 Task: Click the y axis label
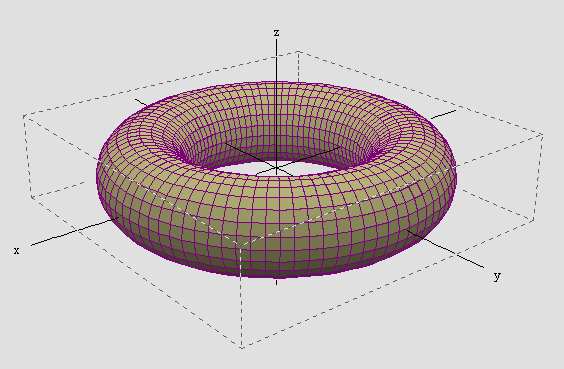pyautogui.click(x=497, y=276)
